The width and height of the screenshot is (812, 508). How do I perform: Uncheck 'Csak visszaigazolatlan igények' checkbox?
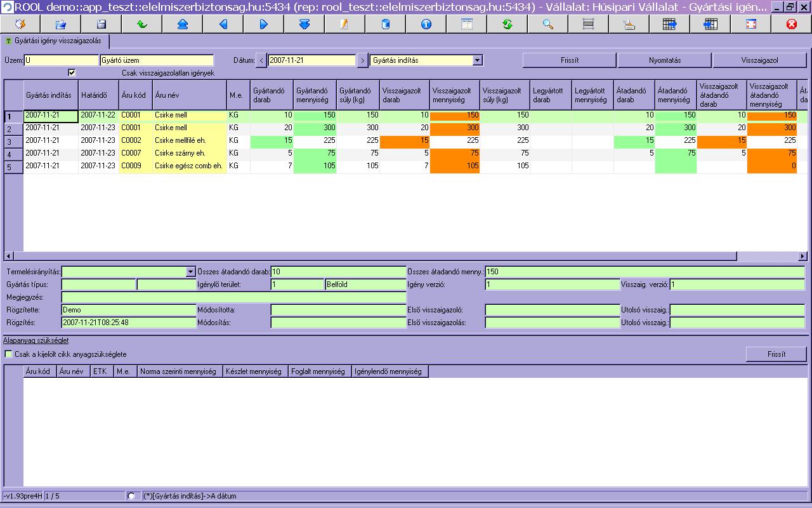(x=72, y=72)
